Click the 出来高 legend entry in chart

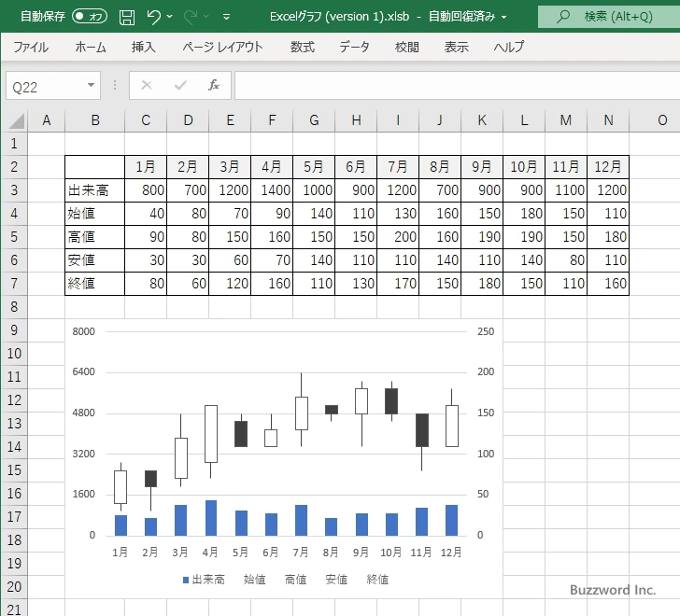click(x=204, y=580)
